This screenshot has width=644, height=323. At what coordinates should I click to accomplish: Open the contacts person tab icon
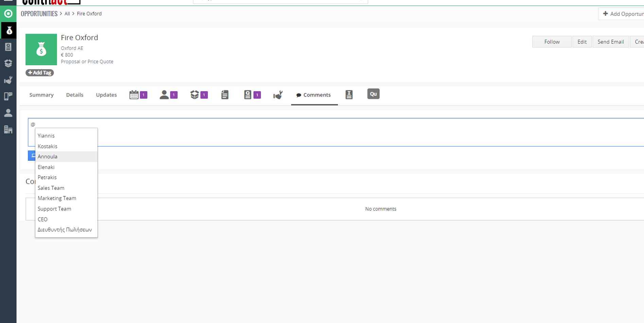[164, 95]
